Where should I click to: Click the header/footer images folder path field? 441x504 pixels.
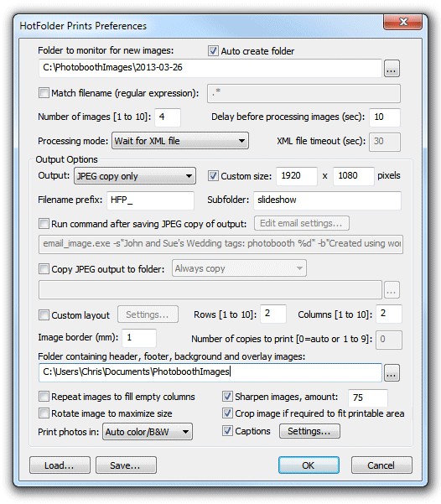coord(210,372)
